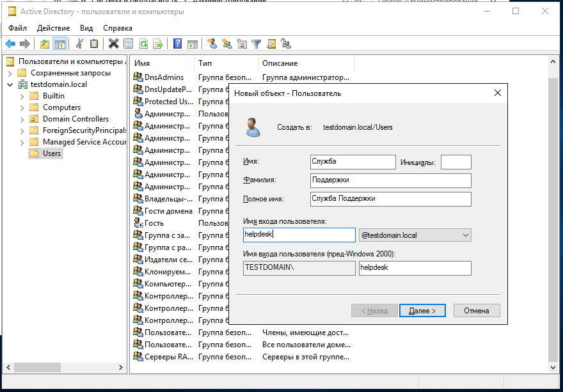This screenshot has width=563, height=392.
Task: Click the Back arrow in toolbar
Action: pos(10,44)
